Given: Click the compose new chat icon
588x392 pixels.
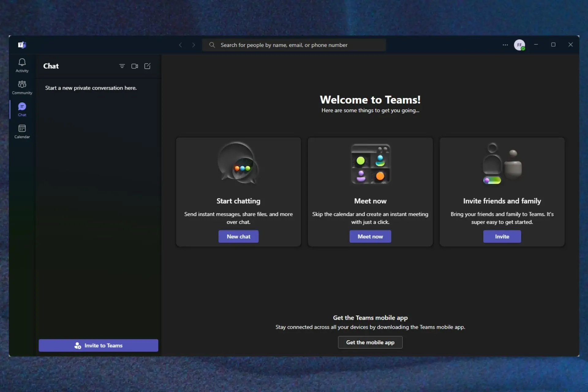Looking at the screenshot, I should (x=147, y=66).
